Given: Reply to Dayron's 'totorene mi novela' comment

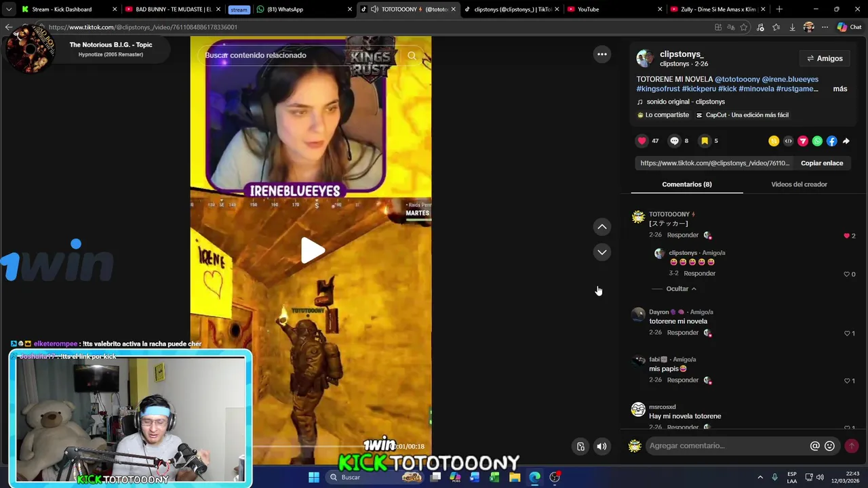Looking at the screenshot, I should pos(682,333).
